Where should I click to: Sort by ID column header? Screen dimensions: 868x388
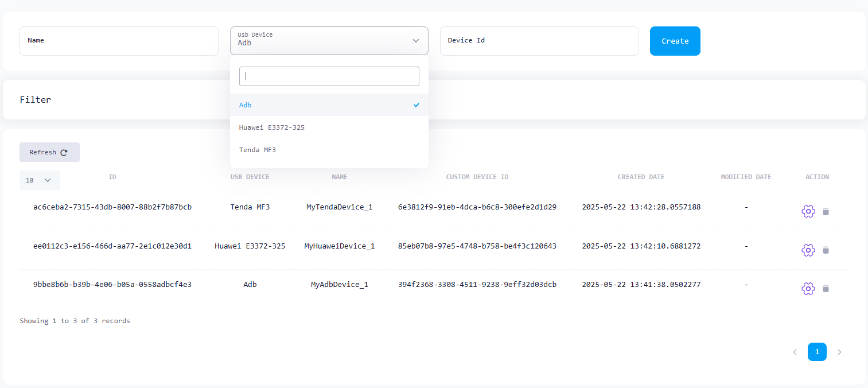click(x=112, y=177)
